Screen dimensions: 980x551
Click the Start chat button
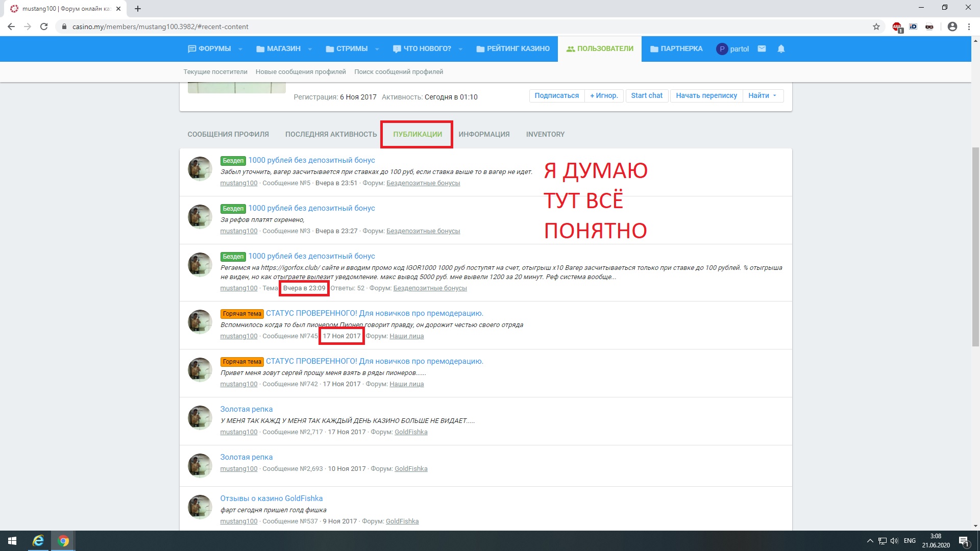646,95
